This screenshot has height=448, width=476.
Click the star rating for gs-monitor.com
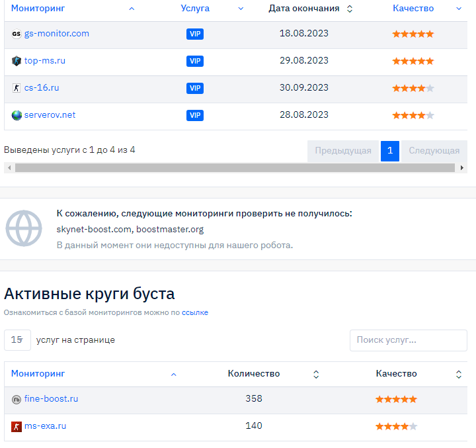(x=413, y=34)
